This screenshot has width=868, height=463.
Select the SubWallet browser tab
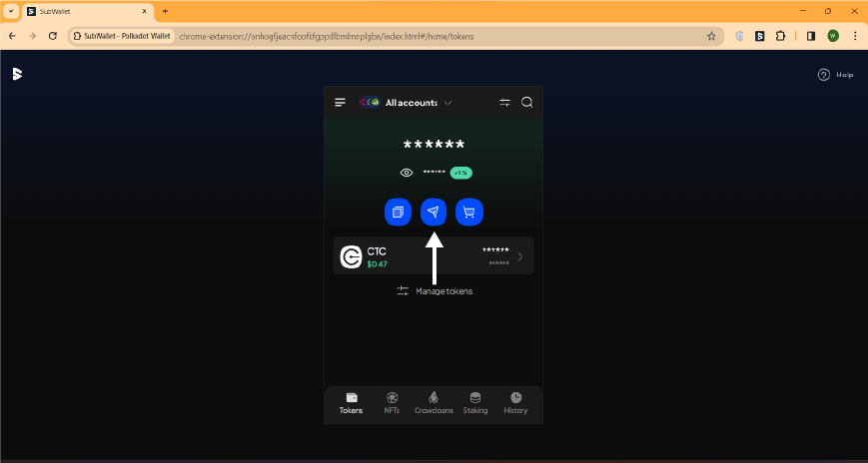point(88,11)
